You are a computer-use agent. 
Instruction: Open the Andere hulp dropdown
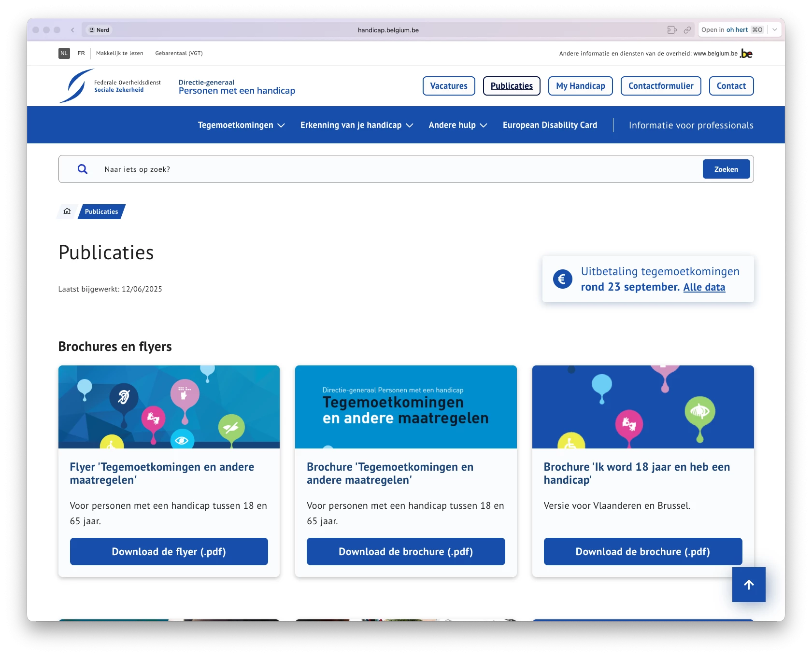[x=457, y=125]
